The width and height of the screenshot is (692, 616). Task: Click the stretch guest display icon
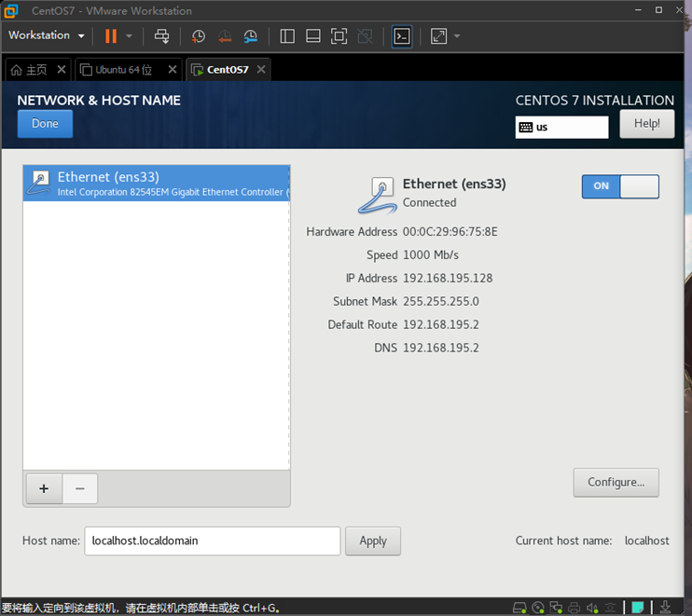tap(438, 36)
